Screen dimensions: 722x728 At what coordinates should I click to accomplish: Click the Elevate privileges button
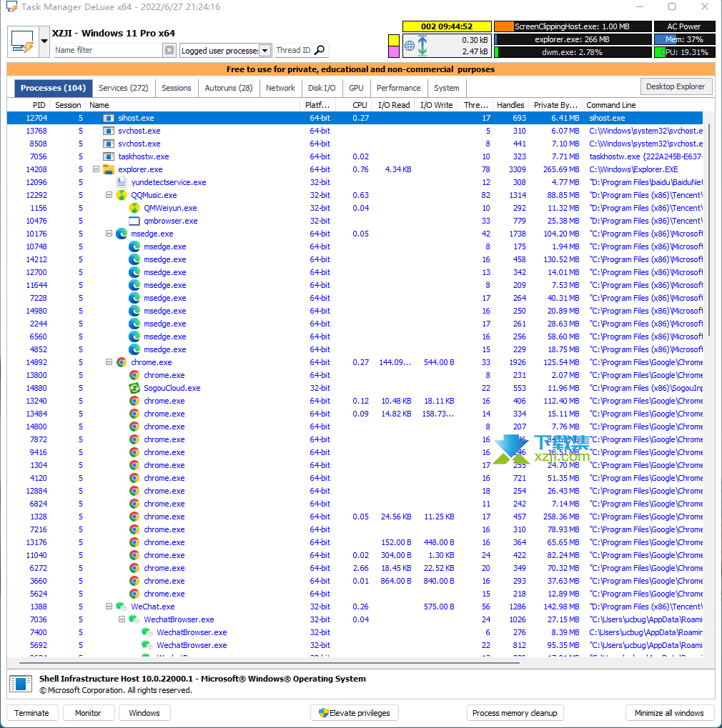[355, 713]
